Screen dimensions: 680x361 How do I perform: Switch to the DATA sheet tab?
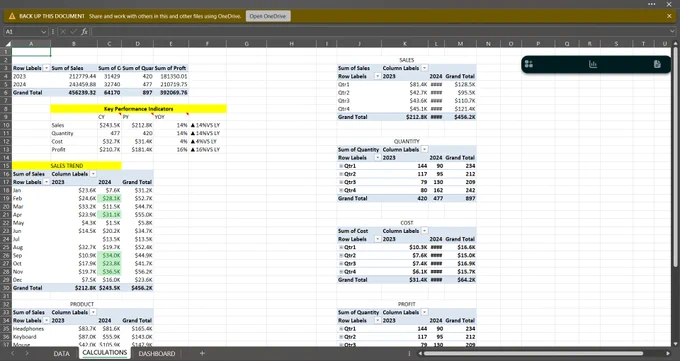62,354
